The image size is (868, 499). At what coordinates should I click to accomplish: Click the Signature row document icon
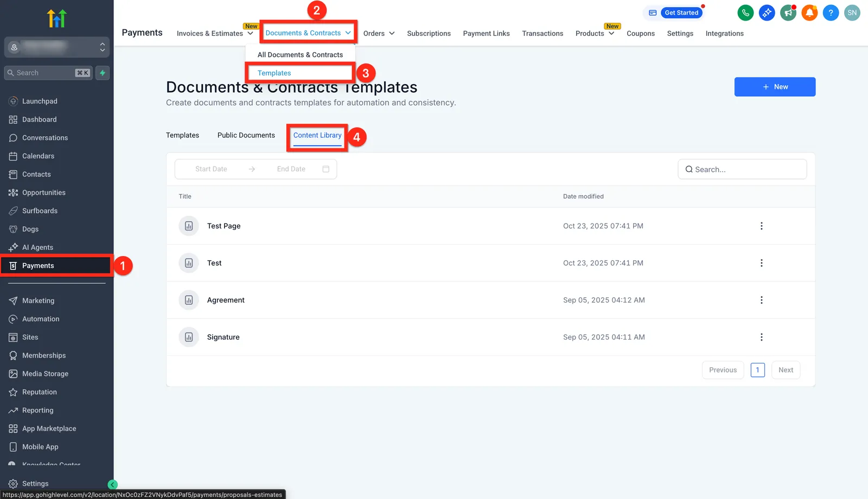[189, 337]
